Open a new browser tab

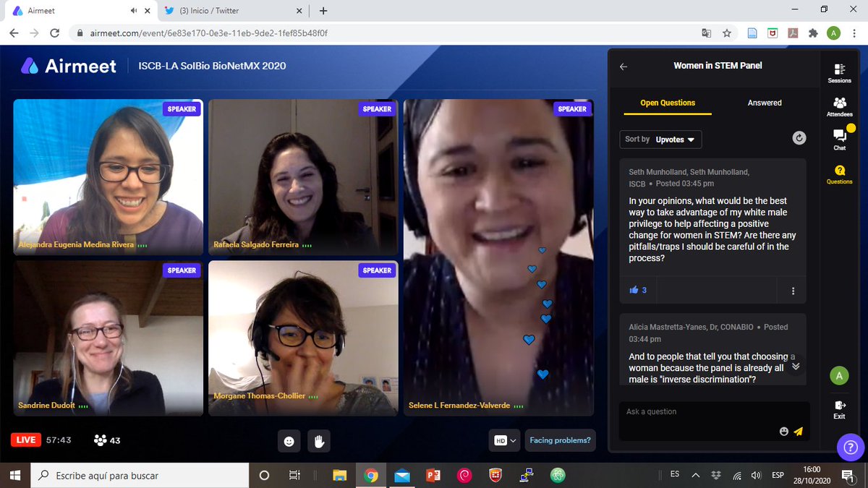(323, 11)
